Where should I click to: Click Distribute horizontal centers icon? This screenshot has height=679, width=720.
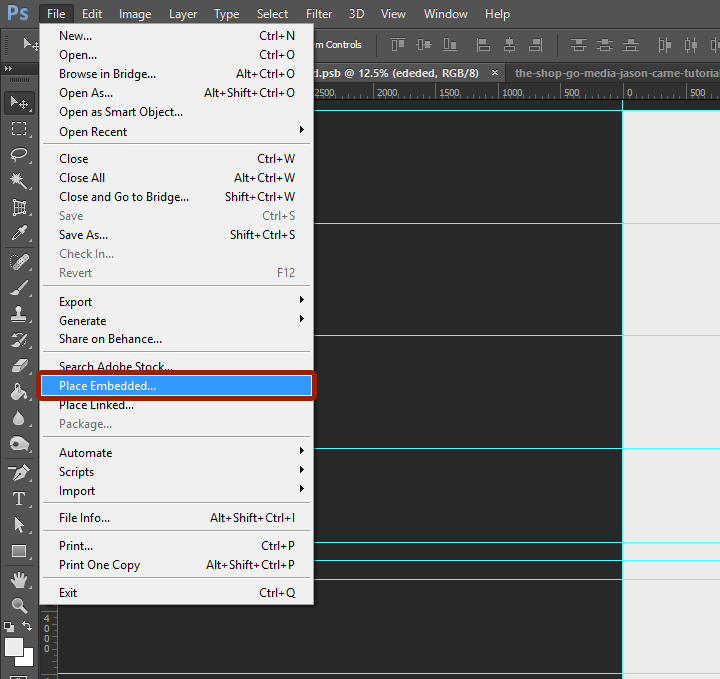[691, 45]
